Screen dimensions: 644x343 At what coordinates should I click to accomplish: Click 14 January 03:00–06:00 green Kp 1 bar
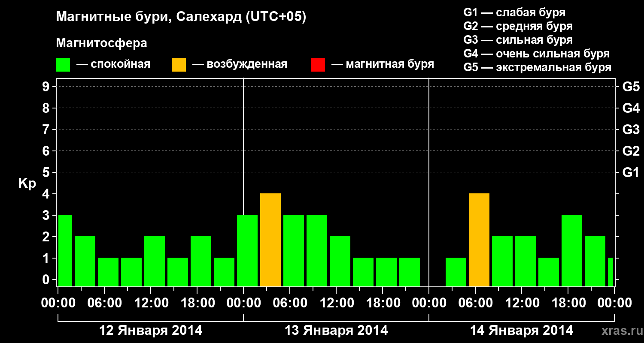456,272
